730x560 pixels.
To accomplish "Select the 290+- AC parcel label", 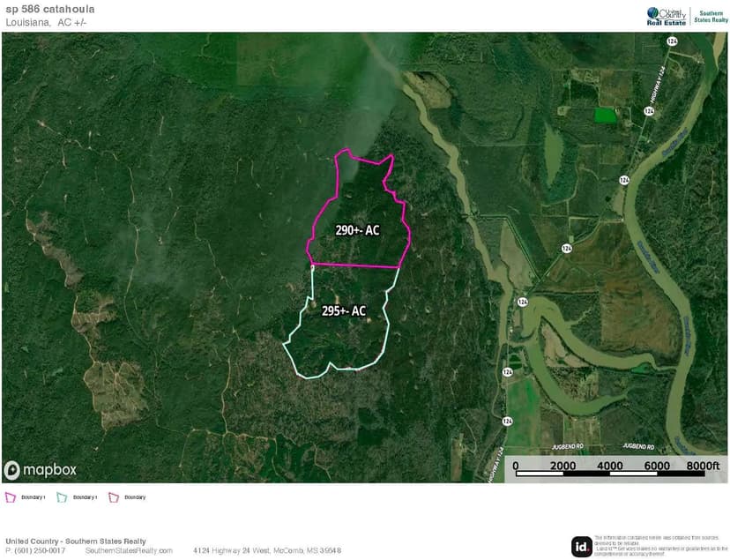I will [x=356, y=230].
